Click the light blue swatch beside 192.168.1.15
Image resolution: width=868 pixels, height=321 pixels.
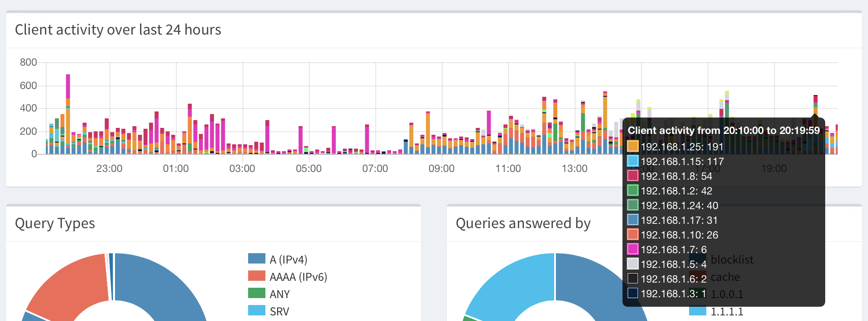pos(633,161)
